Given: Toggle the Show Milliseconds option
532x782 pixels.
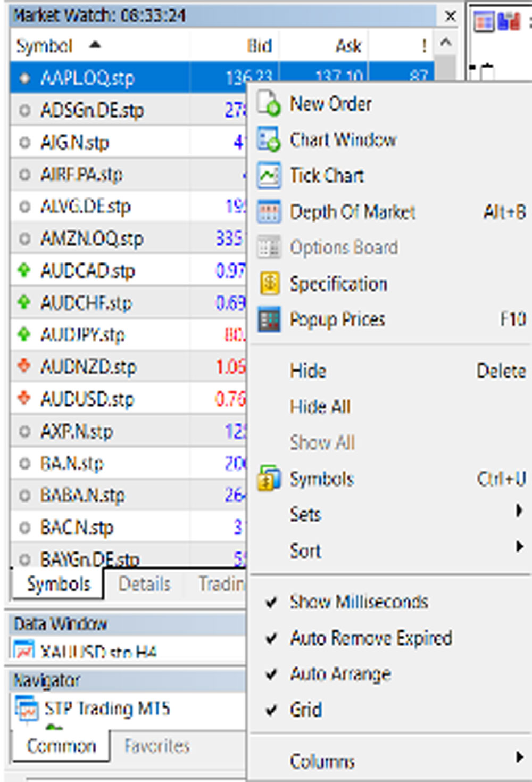Looking at the screenshot, I should pyautogui.click(x=359, y=602).
